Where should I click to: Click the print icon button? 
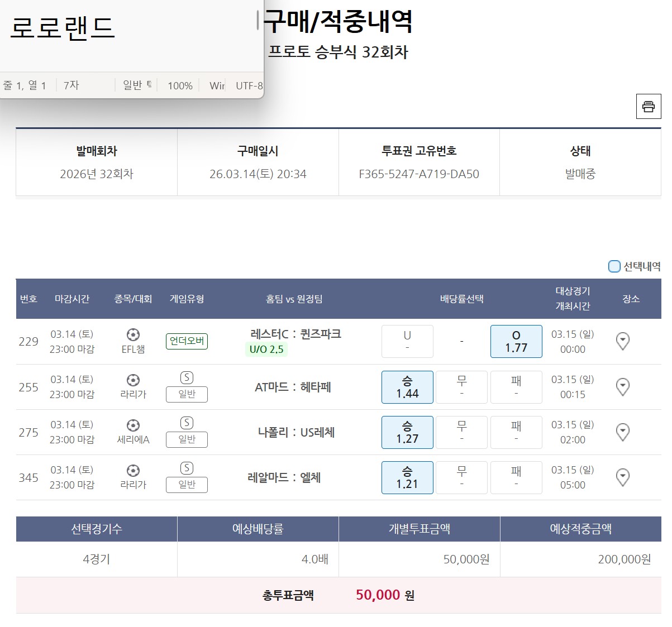[648, 107]
